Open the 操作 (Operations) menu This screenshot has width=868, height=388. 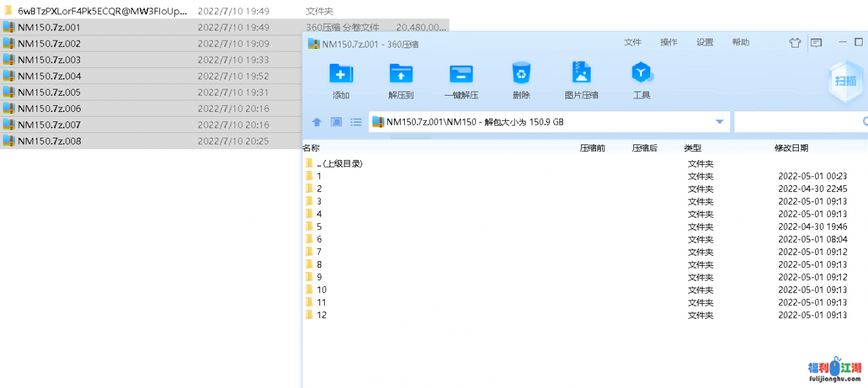(669, 43)
